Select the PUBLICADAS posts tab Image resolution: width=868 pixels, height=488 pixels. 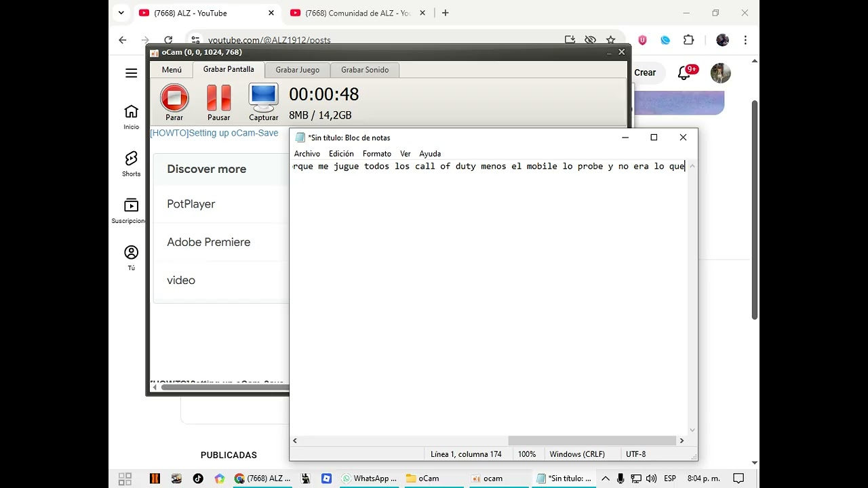[x=229, y=455]
